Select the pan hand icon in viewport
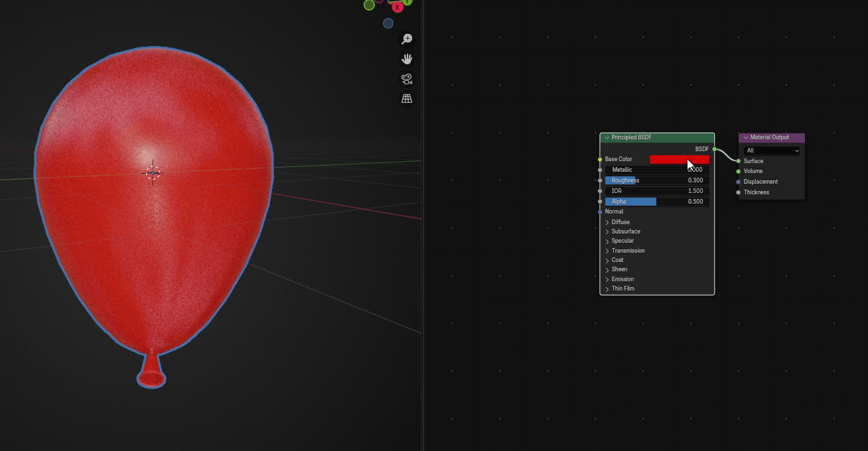 pos(407,59)
